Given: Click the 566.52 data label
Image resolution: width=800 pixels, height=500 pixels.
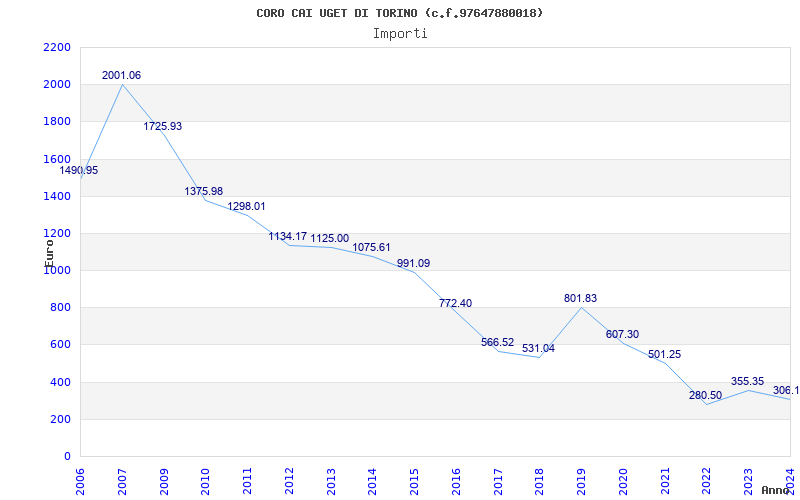Looking at the screenshot, I should [497, 342].
